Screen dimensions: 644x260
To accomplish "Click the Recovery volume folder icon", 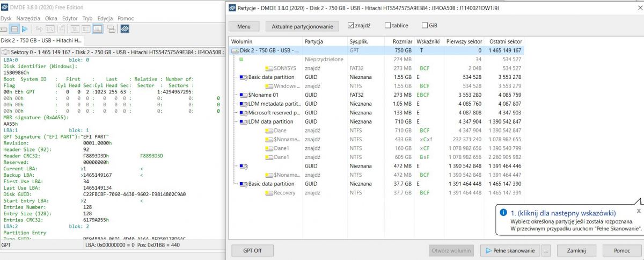I will [269, 193].
